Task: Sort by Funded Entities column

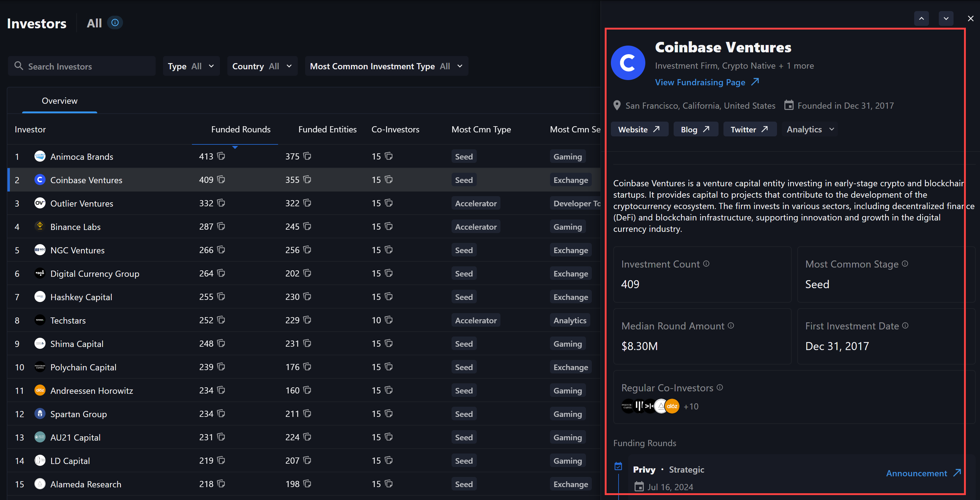Action: [x=327, y=130]
